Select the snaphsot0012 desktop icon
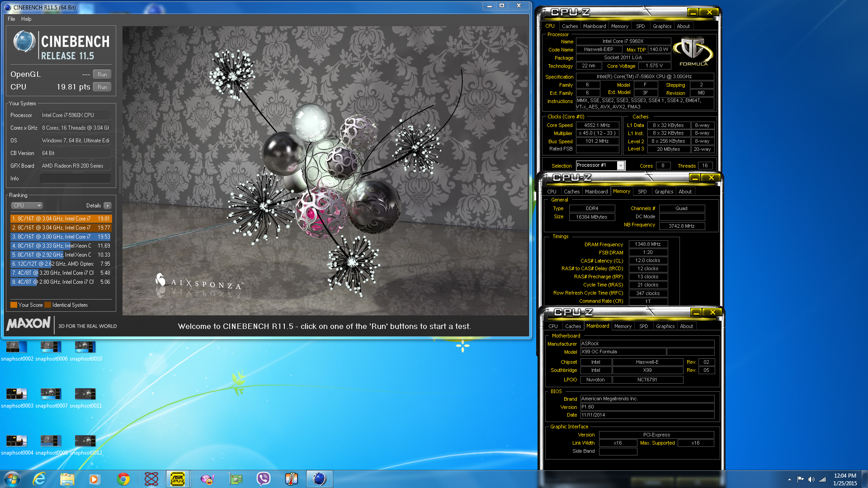Viewport: 868px width, 488px height. [x=86, y=445]
